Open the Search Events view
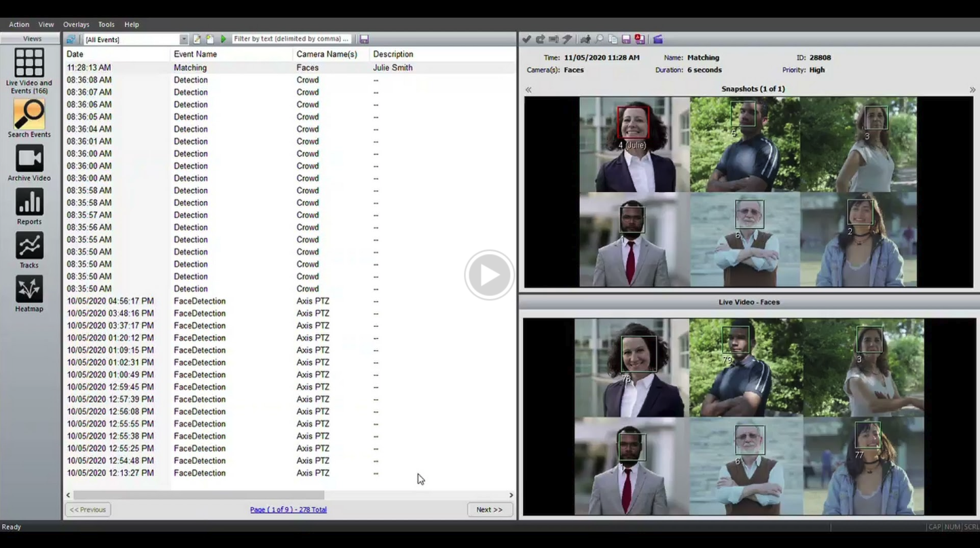Viewport: 980px width, 548px height. coord(29,118)
